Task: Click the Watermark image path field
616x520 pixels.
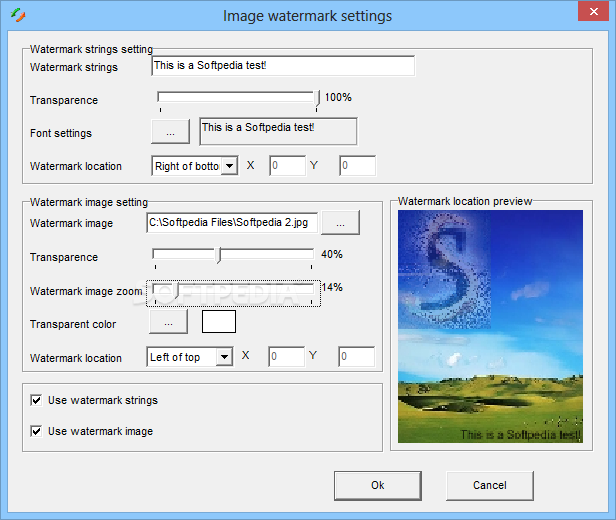Action: [x=232, y=223]
